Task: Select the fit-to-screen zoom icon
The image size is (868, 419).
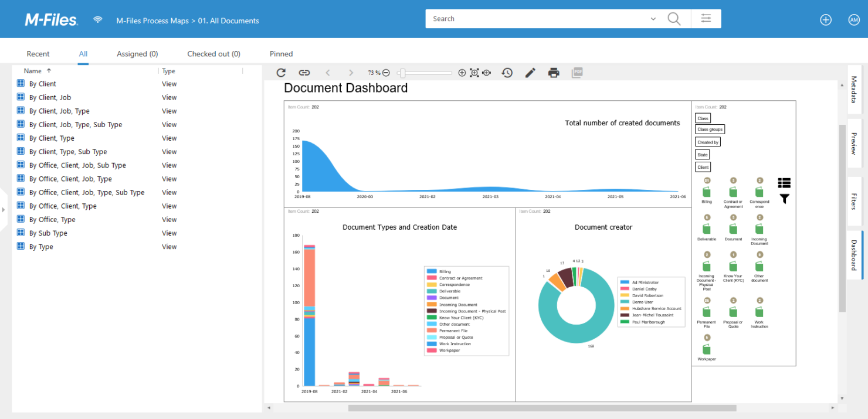Action: [x=474, y=72]
